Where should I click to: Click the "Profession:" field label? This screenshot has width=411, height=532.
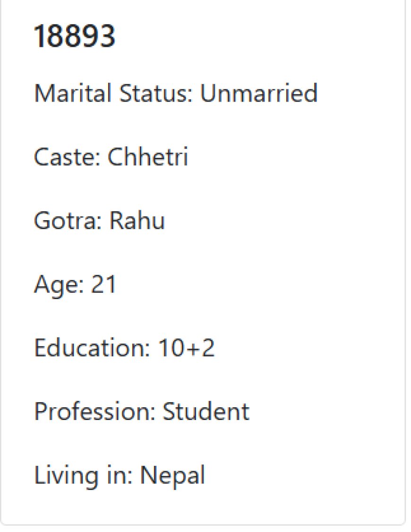tap(94, 412)
